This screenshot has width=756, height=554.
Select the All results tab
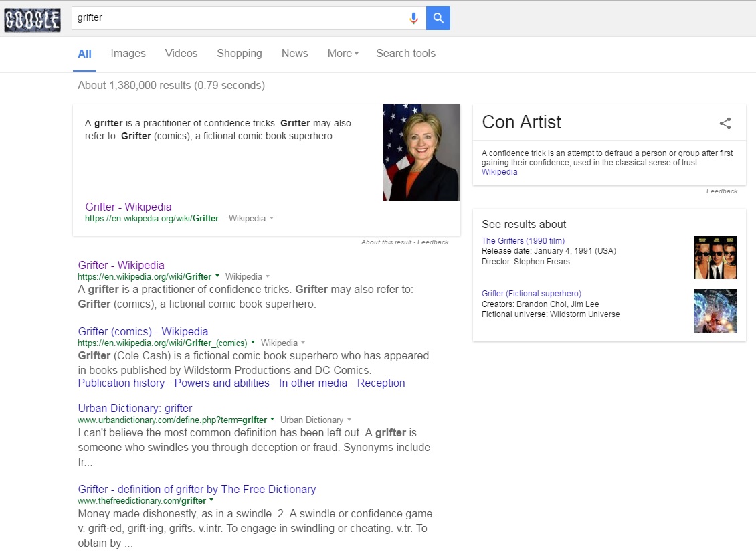tap(84, 54)
